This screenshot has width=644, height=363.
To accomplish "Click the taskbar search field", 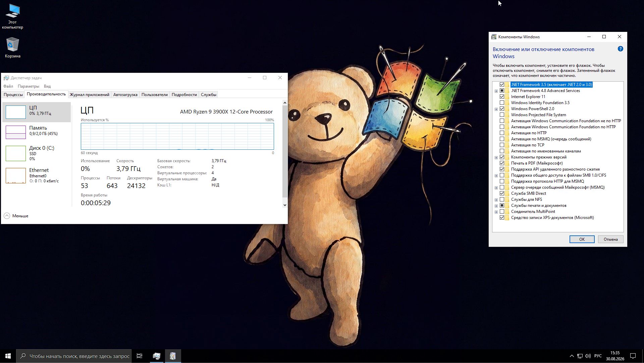I will pos(74,356).
